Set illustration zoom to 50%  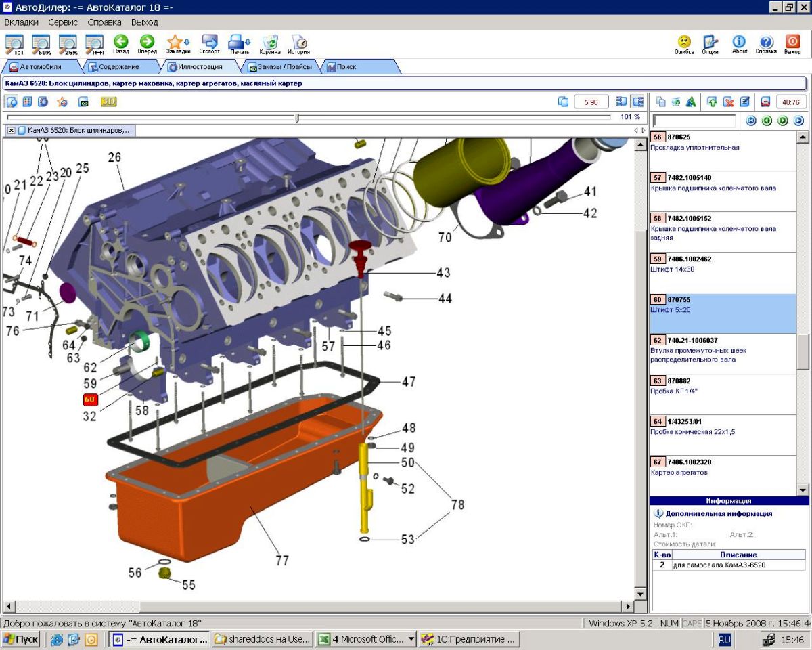[x=41, y=45]
